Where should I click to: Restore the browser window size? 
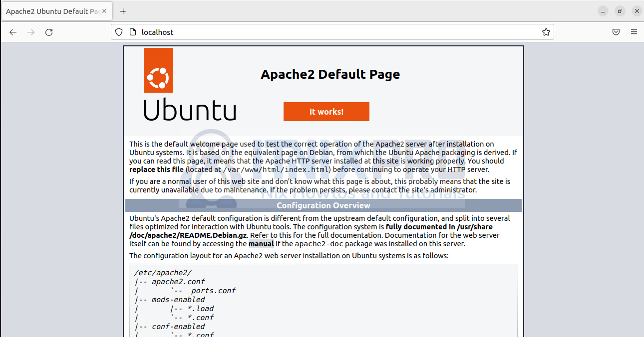point(620,11)
